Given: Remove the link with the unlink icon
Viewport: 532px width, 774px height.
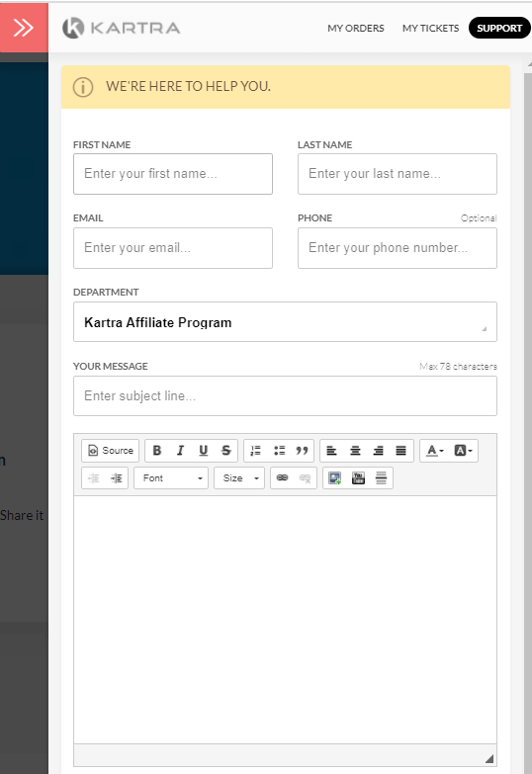Looking at the screenshot, I should click(306, 477).
